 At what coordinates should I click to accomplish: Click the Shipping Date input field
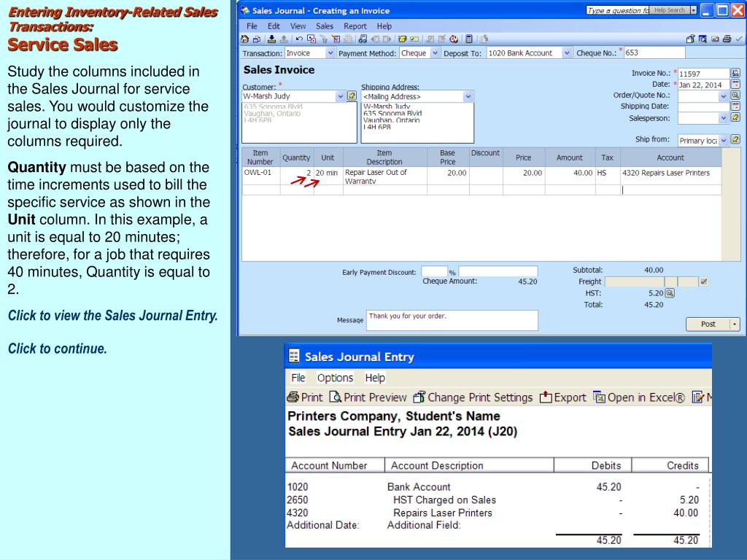click(x=704, y=106)
